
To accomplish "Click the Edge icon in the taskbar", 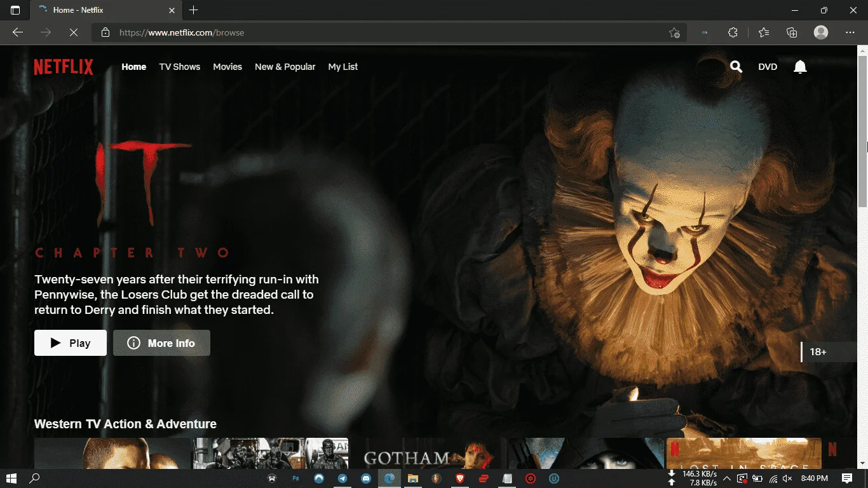I will click(x=390, y=478).
